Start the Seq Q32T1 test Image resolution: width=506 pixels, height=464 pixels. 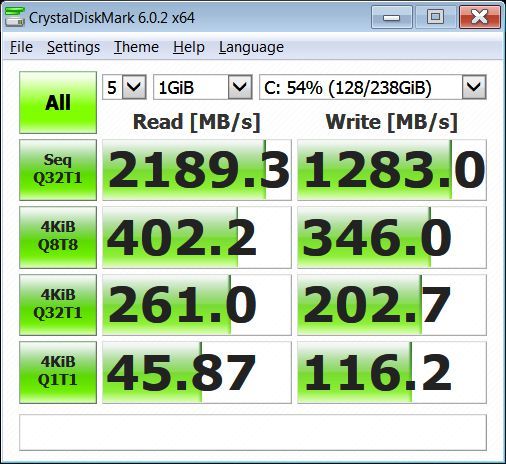[x=58, y=170]
